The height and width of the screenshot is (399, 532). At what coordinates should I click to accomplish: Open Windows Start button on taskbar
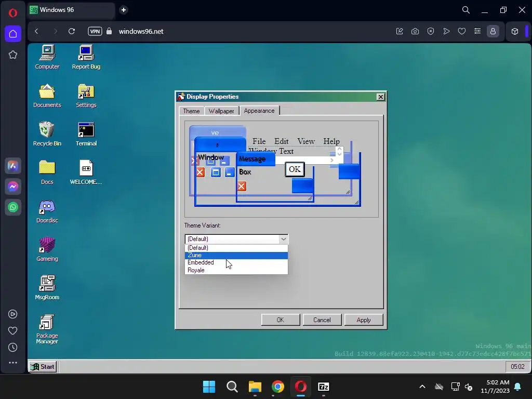pos(209,387)
